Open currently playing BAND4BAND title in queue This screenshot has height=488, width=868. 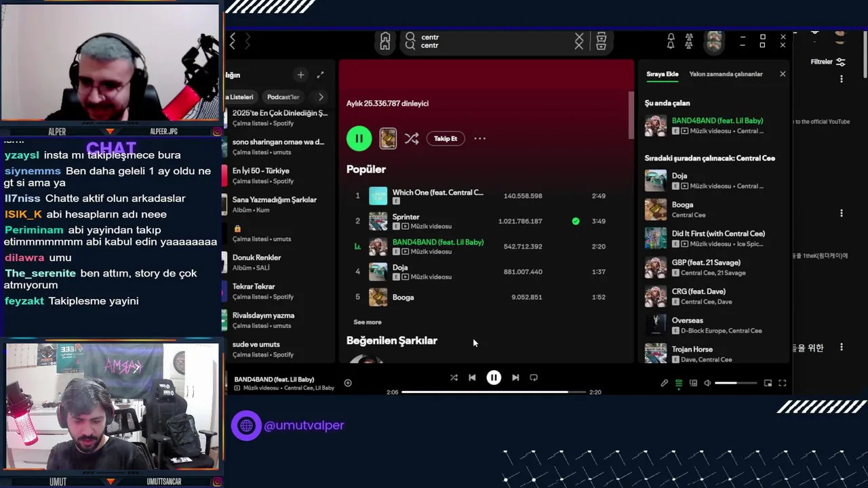pos(717,121)
